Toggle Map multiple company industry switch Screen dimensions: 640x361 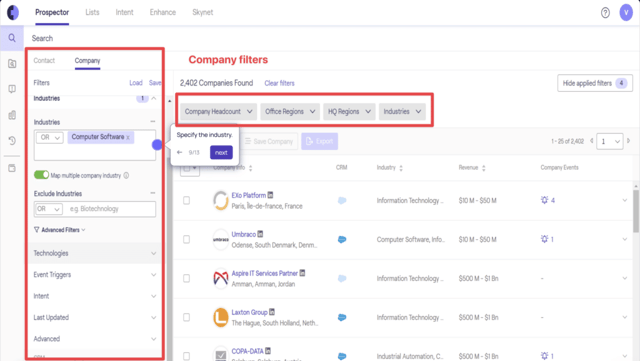tap(41, 175)
